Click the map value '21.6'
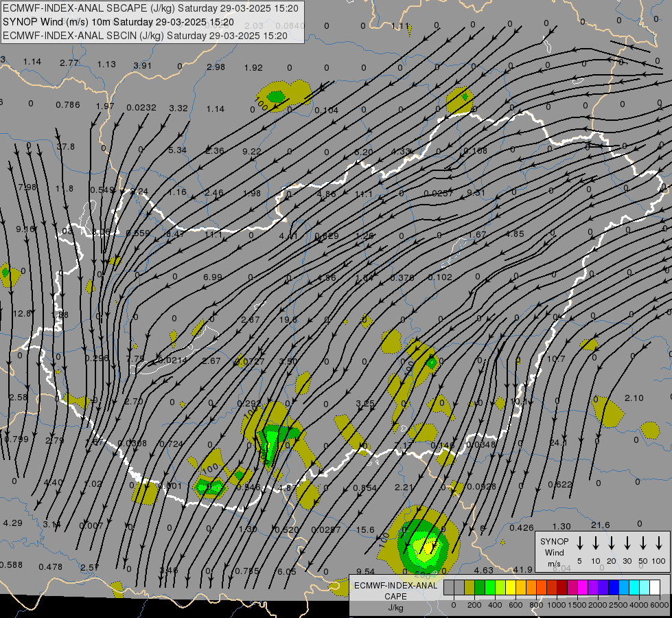 601,525
